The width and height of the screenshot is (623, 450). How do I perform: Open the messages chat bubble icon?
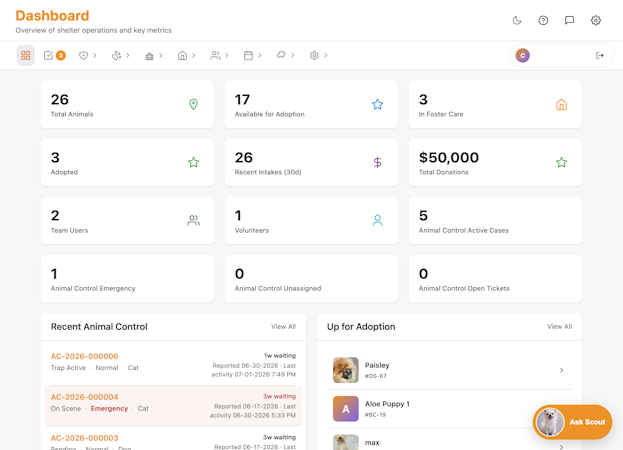click(569, 20)
